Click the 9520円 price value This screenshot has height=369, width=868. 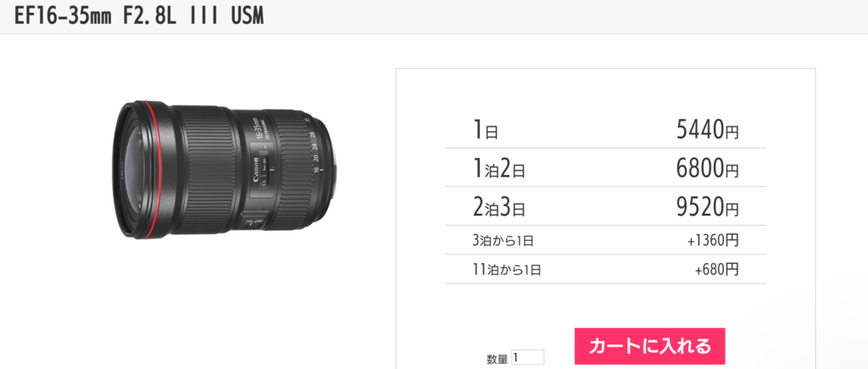click(707, 207)
